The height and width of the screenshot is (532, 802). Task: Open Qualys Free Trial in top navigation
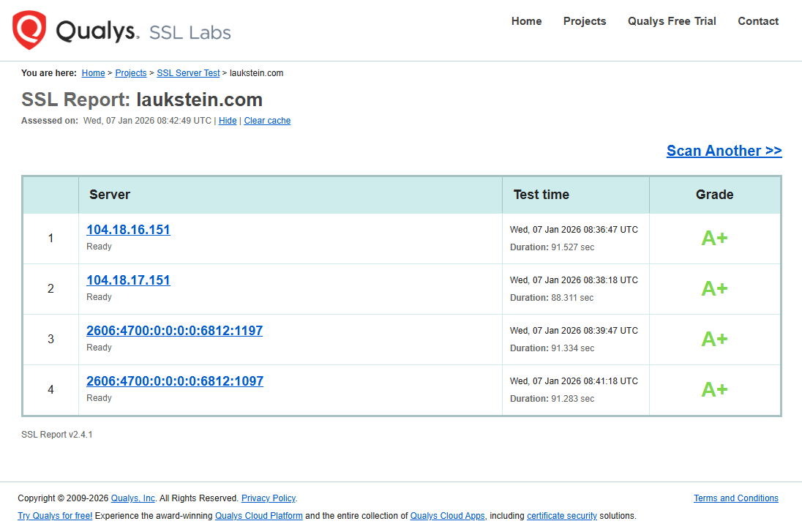[672, 21]
